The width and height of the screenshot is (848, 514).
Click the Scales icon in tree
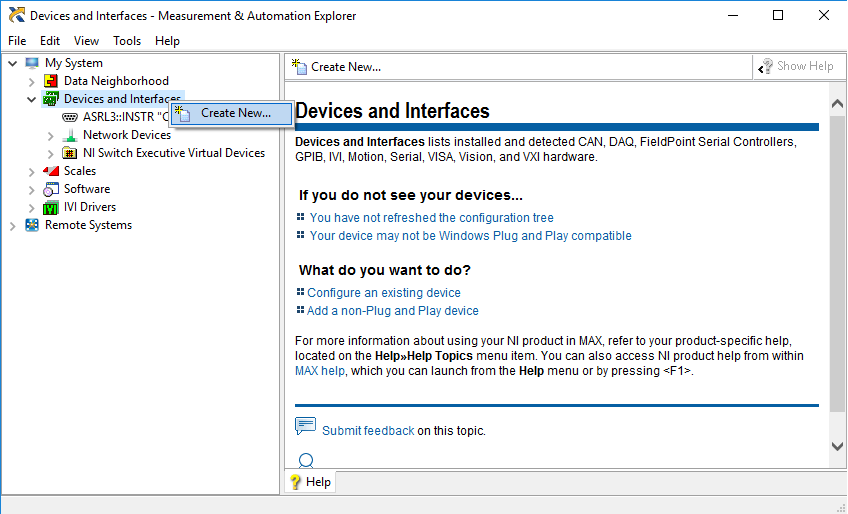51,171
